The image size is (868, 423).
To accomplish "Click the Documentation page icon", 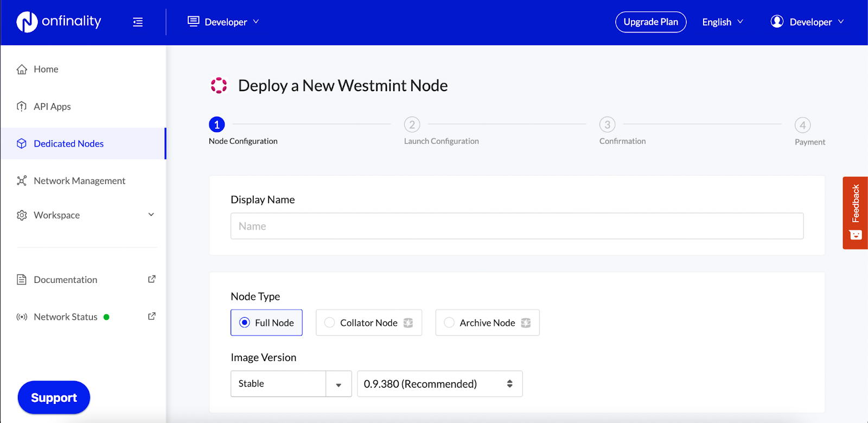I will coord(22,280).
